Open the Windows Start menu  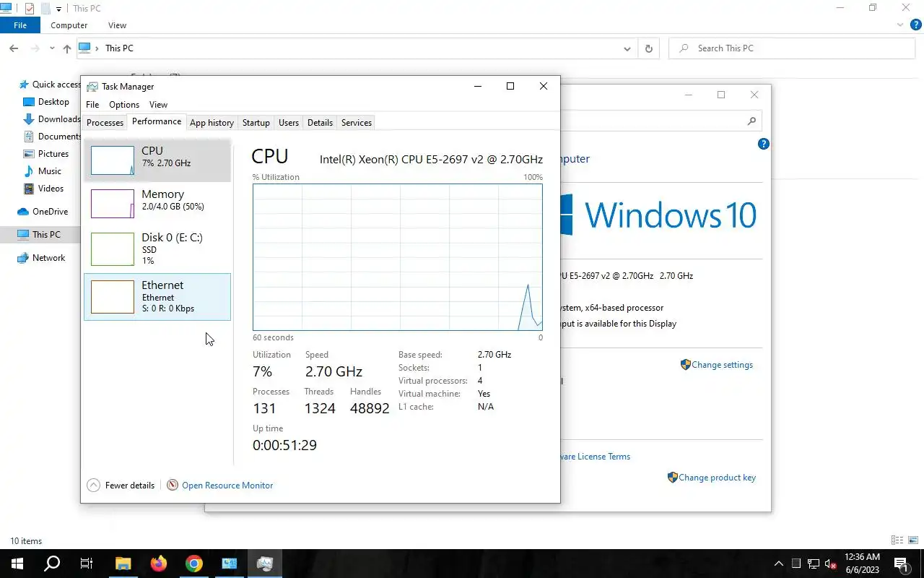click(x=17, y=564)
